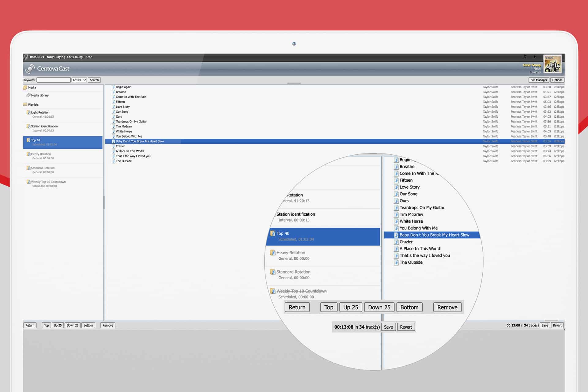Select the Heavy Rotation playlist label
This screenshot has height=392, width=588.
point(41,154)
